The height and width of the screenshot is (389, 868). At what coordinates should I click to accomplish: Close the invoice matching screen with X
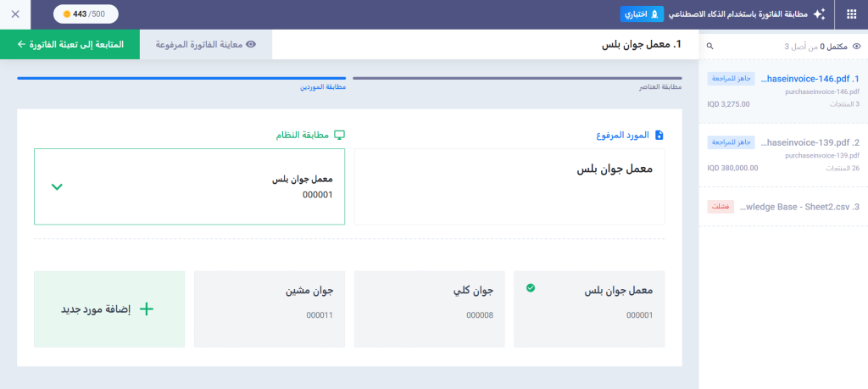pyautogui.click(x=15, y=14)
